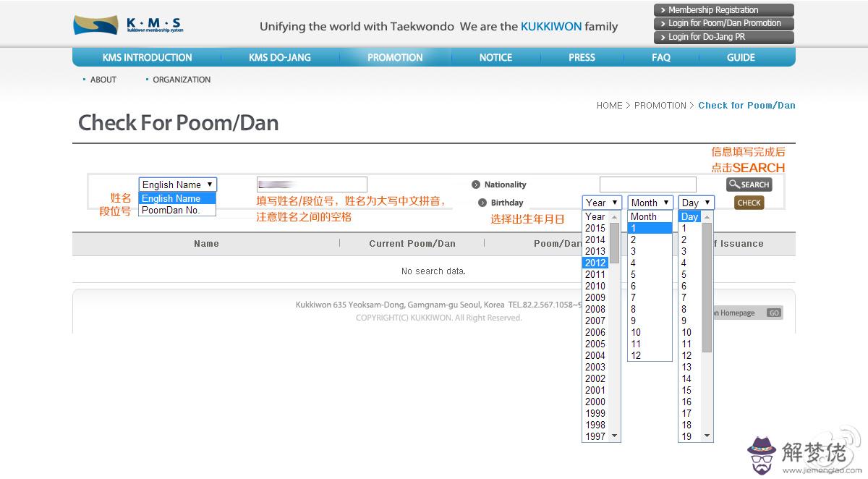The width and height of the screenshot is (868, 479).
Task: Click the Day list scrollbar down arrow
Action: 707,436
